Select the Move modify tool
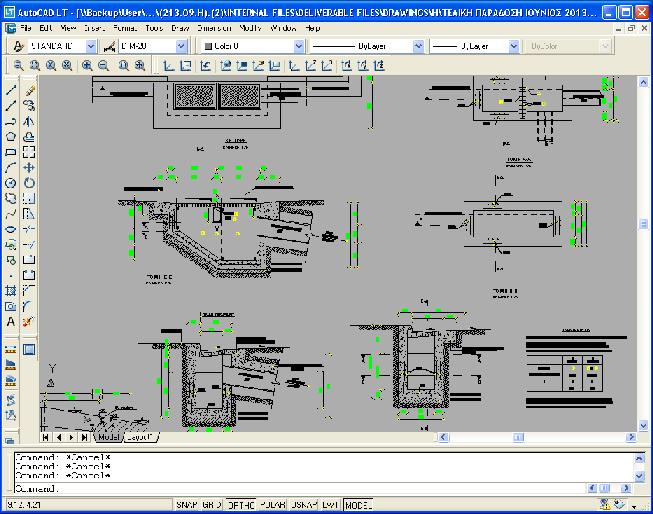653x514 pixels. (x=29, y=167)
